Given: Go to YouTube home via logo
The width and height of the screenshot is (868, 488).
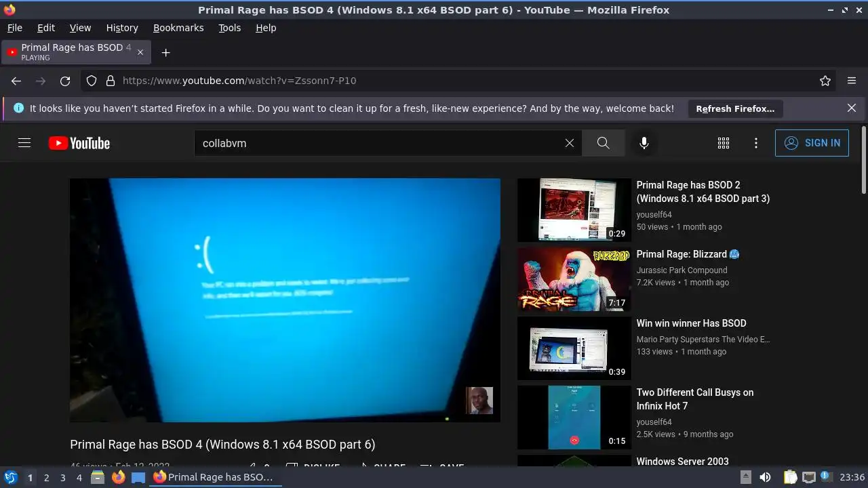Looking at the screenshot, I should click(79, 143).
